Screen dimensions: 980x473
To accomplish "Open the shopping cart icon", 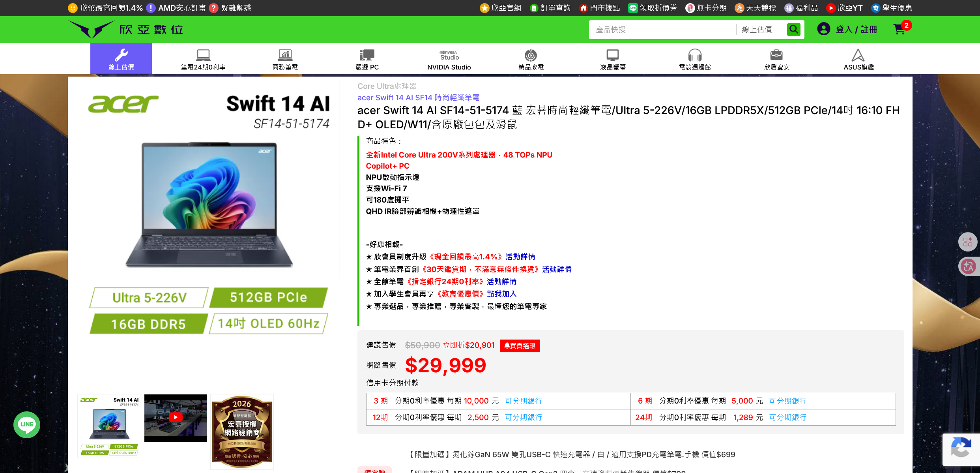I will click(x=899, y=30).
